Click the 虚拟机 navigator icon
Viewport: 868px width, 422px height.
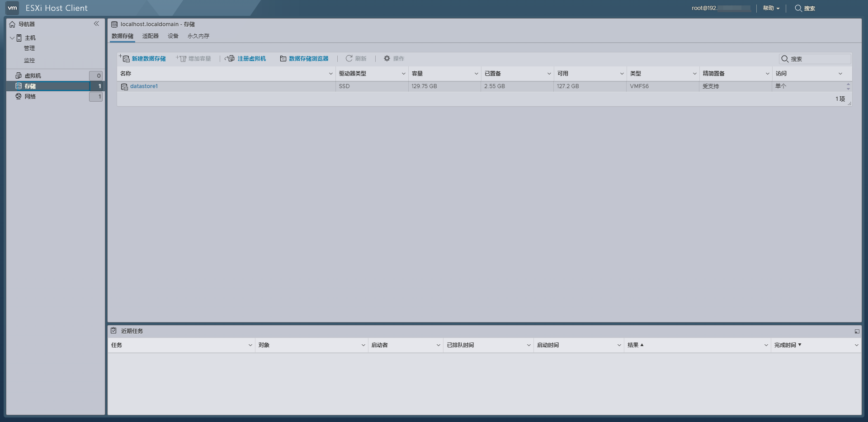pyautogui.click(x=18, y=75)
